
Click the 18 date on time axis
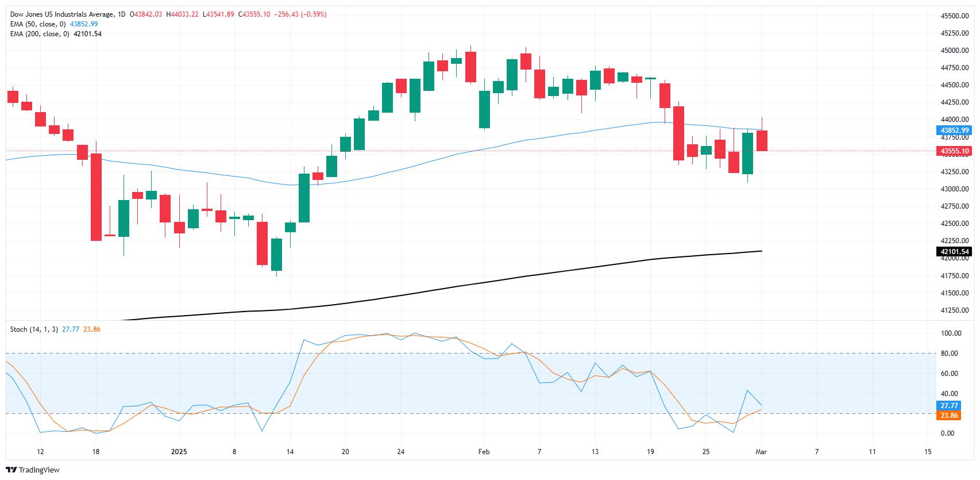click(x=96, y=452)
